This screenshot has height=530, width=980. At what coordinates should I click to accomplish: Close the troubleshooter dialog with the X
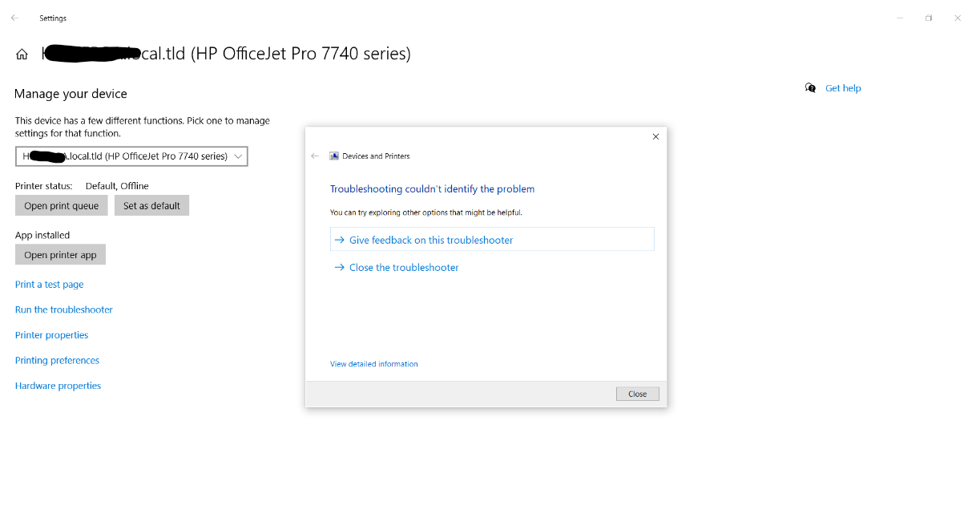click(655, 137)
